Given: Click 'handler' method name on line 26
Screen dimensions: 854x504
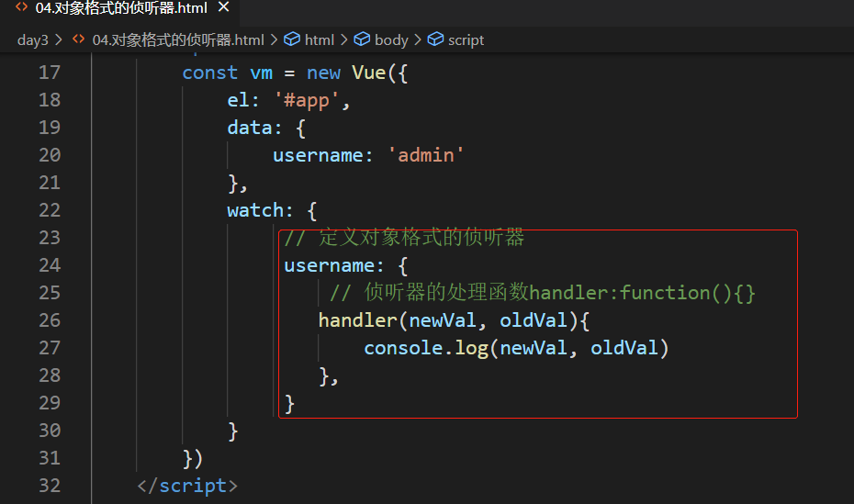Looking at the screenshot, I should coord(358,320).
